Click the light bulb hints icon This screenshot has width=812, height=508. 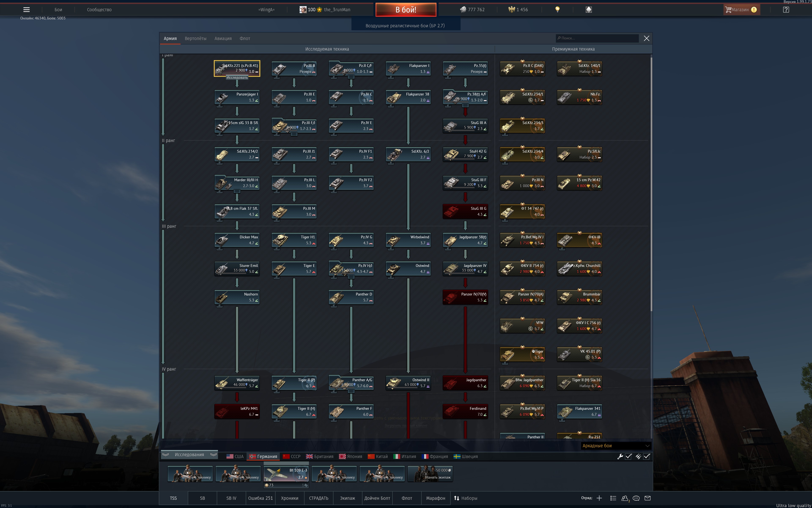point(557,9)
